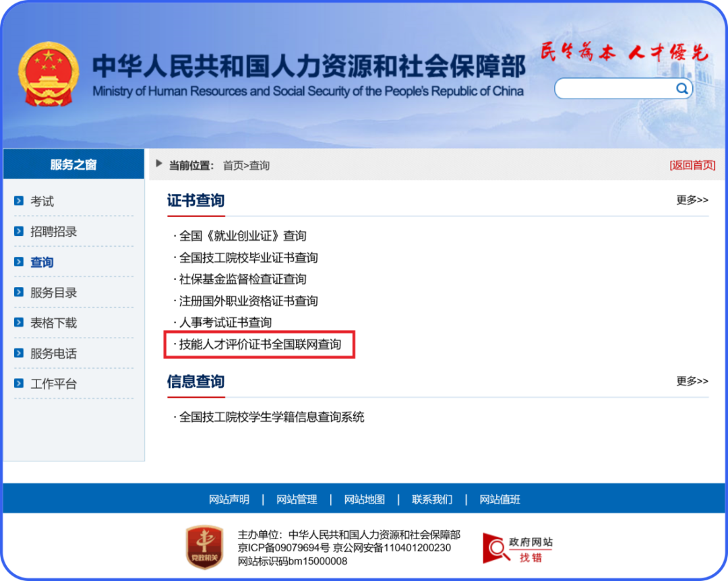The width and height of the screenshot is (728, 581).
Task: Open 全国技工院校学生学籍信息查询系统 link
Action: pos(272,417)
